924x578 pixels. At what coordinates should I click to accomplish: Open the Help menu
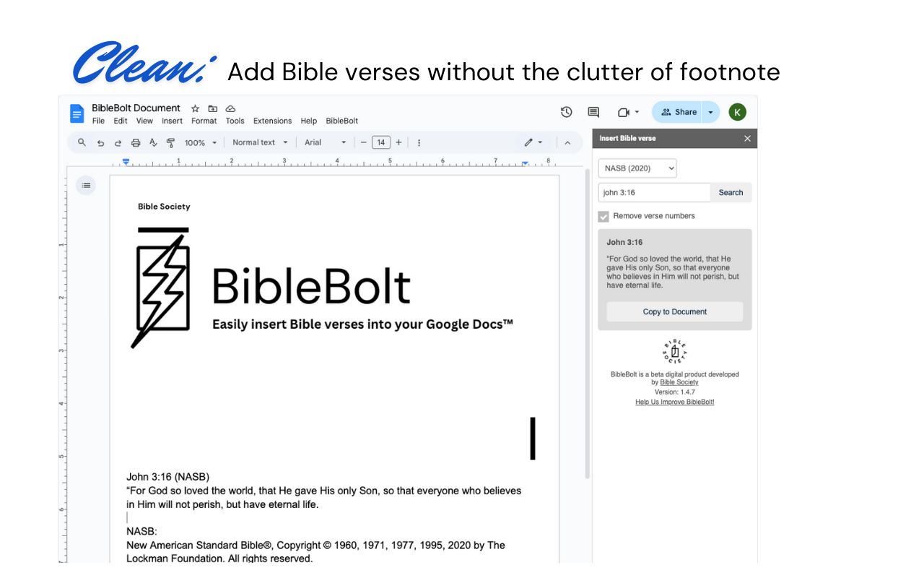(309, 121)
